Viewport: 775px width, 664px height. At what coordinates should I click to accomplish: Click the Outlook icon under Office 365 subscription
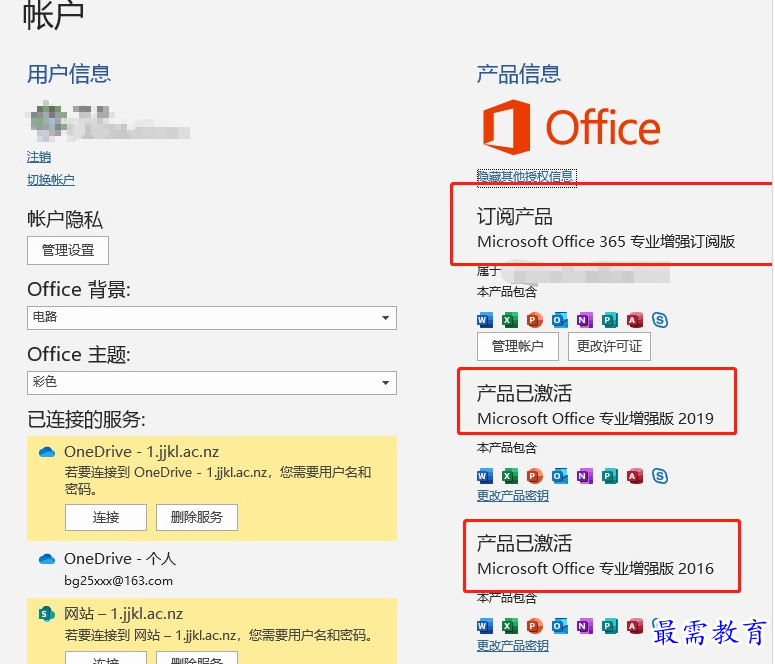point(560,320)
